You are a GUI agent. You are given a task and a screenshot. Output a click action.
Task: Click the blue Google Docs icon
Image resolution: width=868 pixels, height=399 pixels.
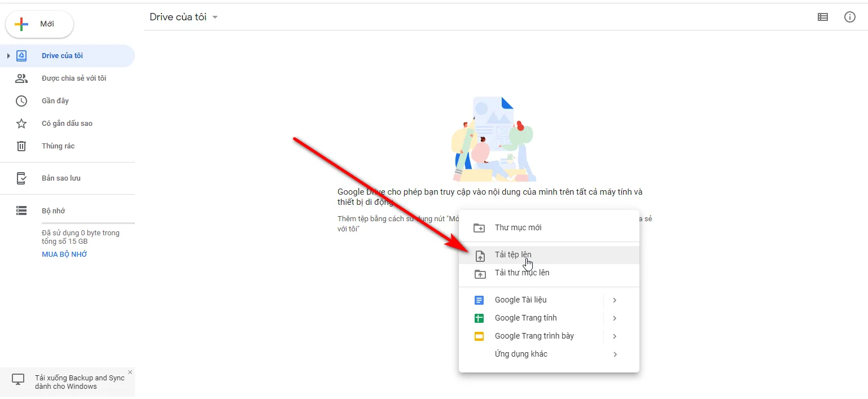[x=479, y=300]
